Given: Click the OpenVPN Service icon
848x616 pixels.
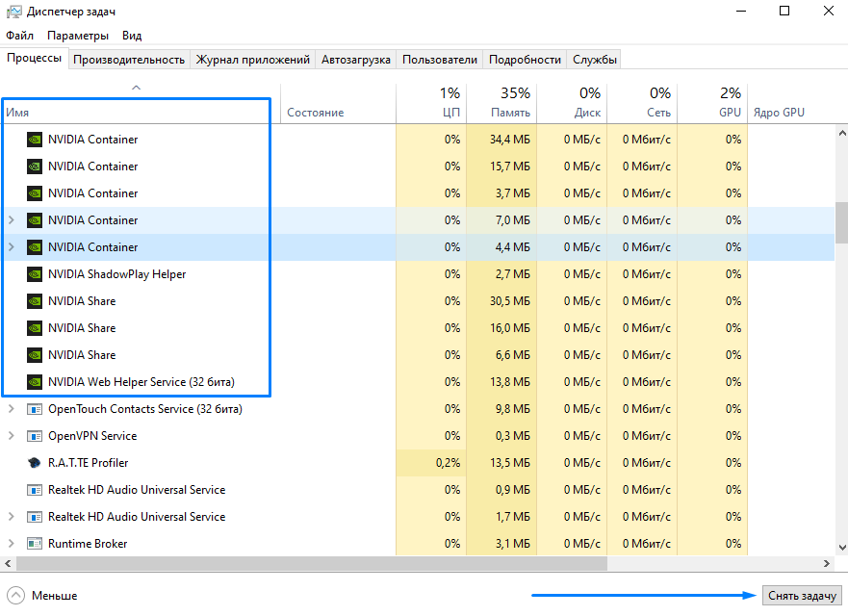Looking at the screenshot, I should click(x=35, y=436).
